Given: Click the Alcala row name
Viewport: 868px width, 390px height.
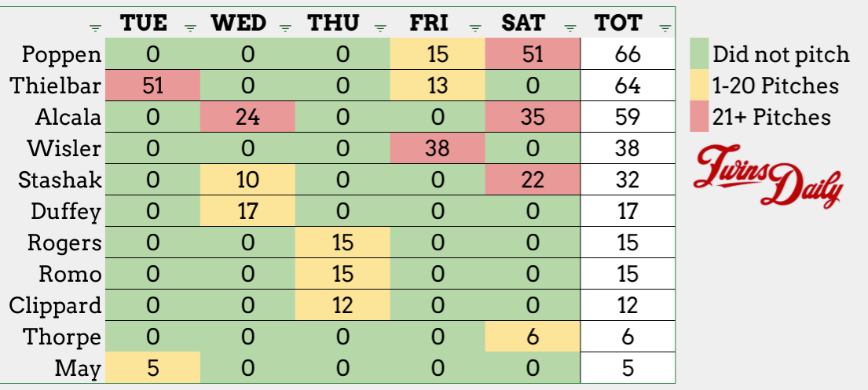Looking at the screenshot, I should 69,118.
